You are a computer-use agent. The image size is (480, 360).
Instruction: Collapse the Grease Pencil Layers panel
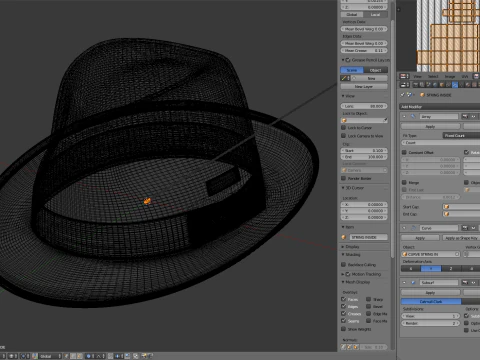click(x=343, y=60)
